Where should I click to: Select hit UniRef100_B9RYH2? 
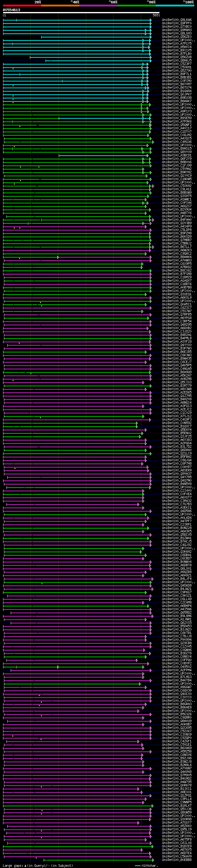tap(177, 172)
